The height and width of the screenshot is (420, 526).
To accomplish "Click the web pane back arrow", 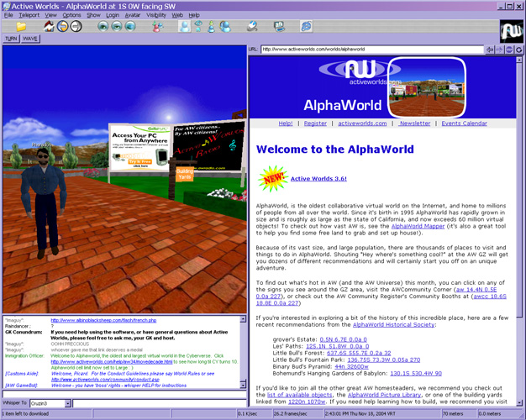I will tap(490, 50).
